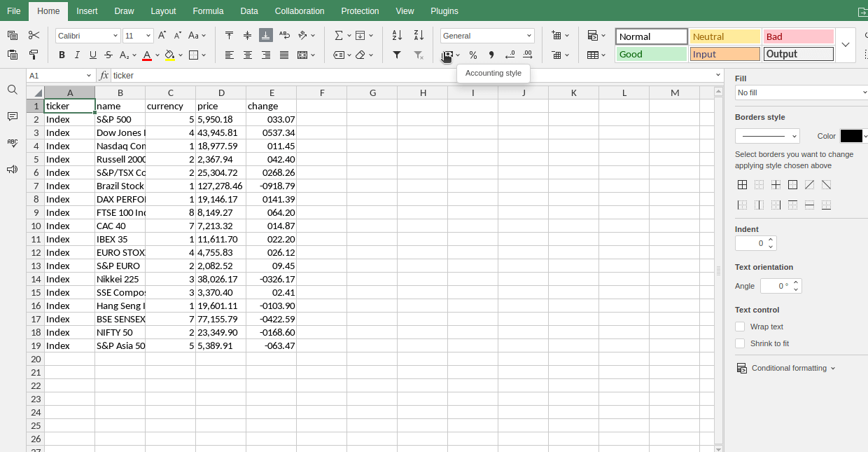Decrease decimal places
This screenshot has height=452, width=868.
(510, 55)
